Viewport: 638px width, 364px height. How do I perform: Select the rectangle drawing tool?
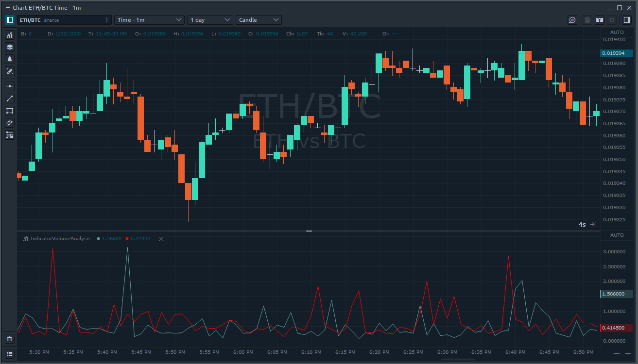coord(9,111)
